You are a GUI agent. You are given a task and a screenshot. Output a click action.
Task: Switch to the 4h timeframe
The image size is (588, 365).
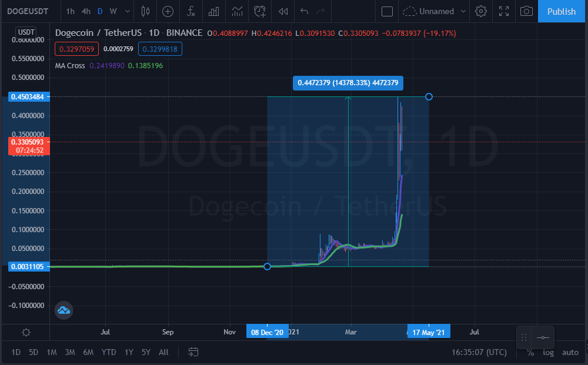tap(86, 11)
